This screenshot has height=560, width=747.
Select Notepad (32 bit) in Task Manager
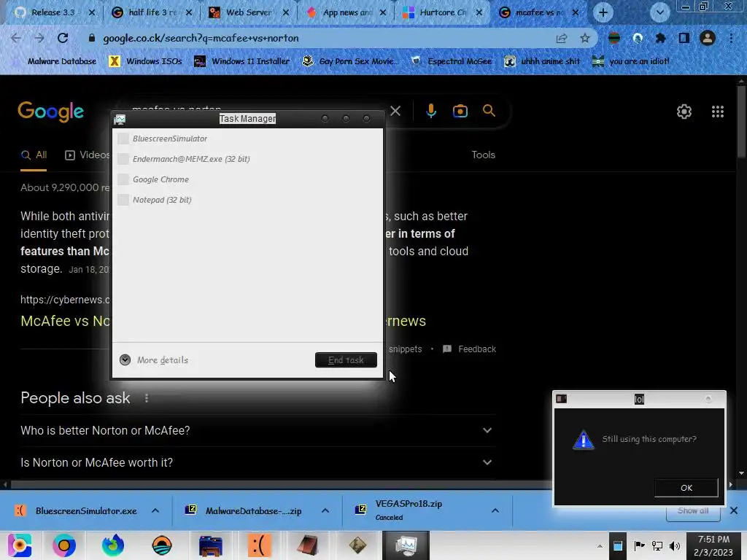[x=247, y=200]
